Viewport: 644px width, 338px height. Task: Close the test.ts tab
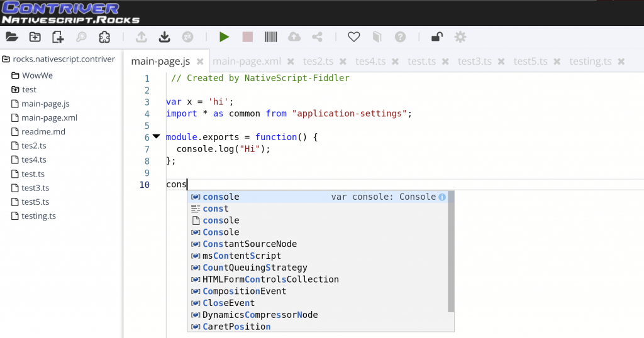445,62
